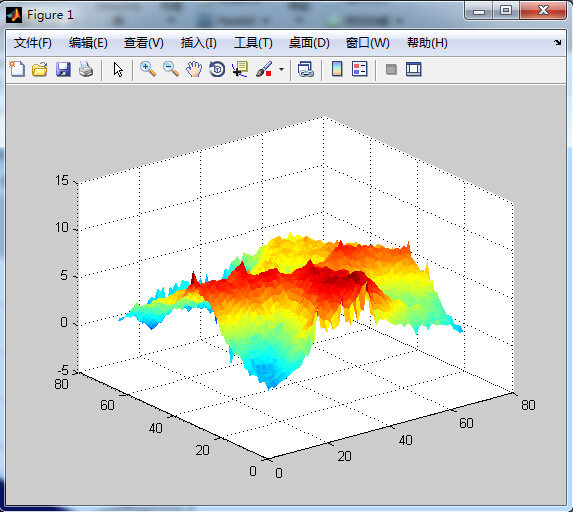Select the Brush data tool
This screenshot has width=573, height=512.
tap(264, 69)
